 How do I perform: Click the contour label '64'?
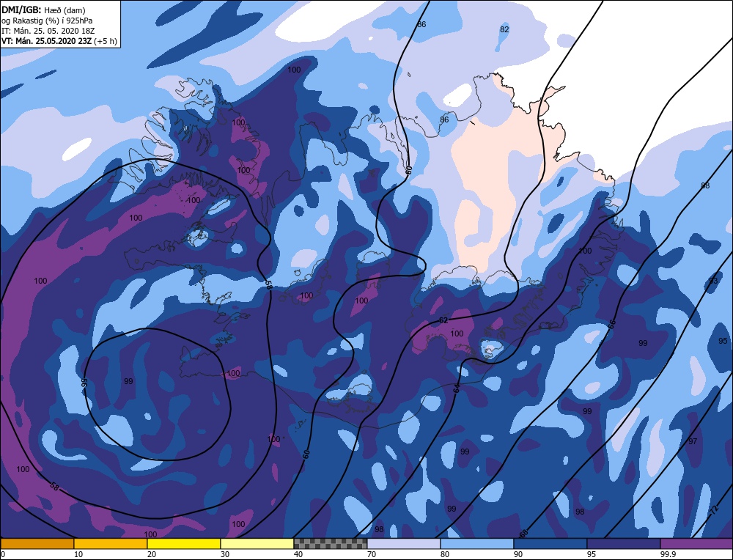(x=457, y=388)
